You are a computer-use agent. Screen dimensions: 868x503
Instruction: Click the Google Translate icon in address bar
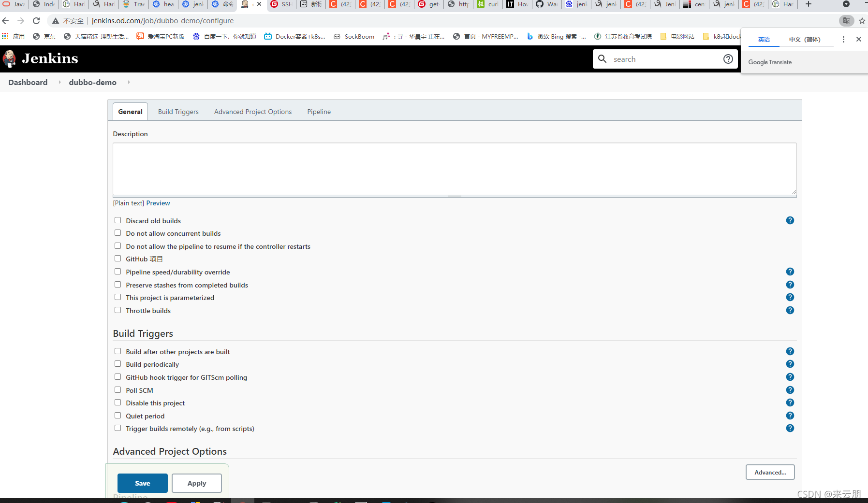coord(846,21)
